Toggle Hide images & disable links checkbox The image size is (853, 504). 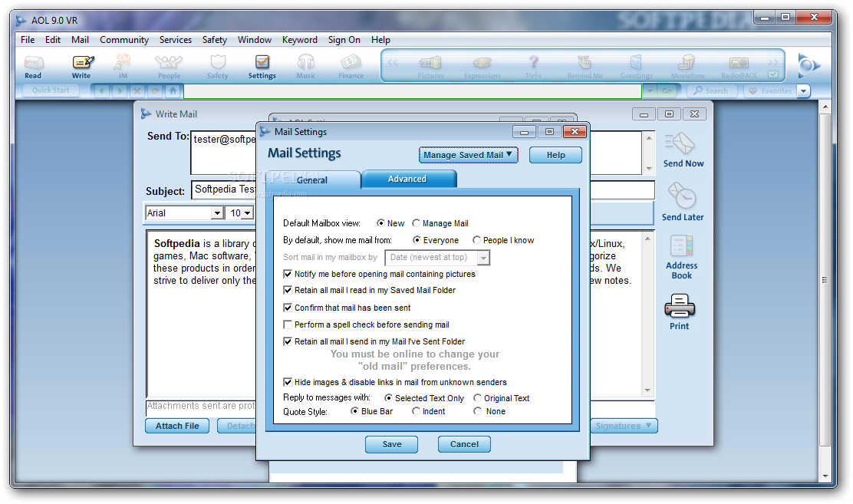click(x=288, y=382)
